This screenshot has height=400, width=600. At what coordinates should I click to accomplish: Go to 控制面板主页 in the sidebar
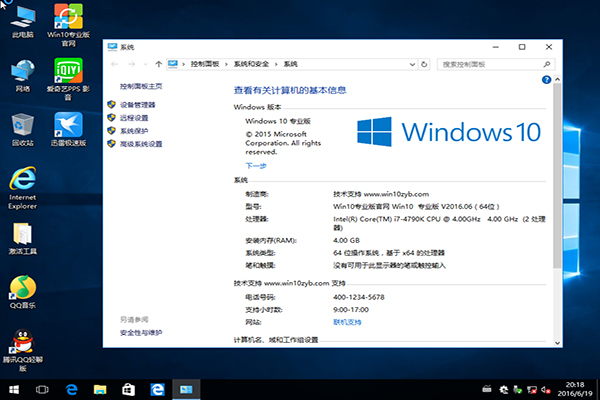[140, 87]
